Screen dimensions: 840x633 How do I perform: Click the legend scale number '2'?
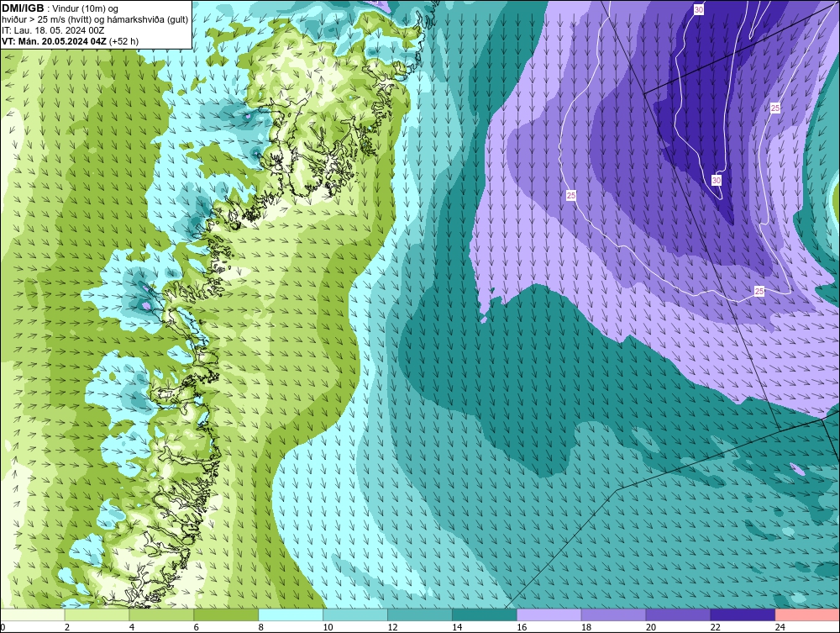[x=67, y=627]
